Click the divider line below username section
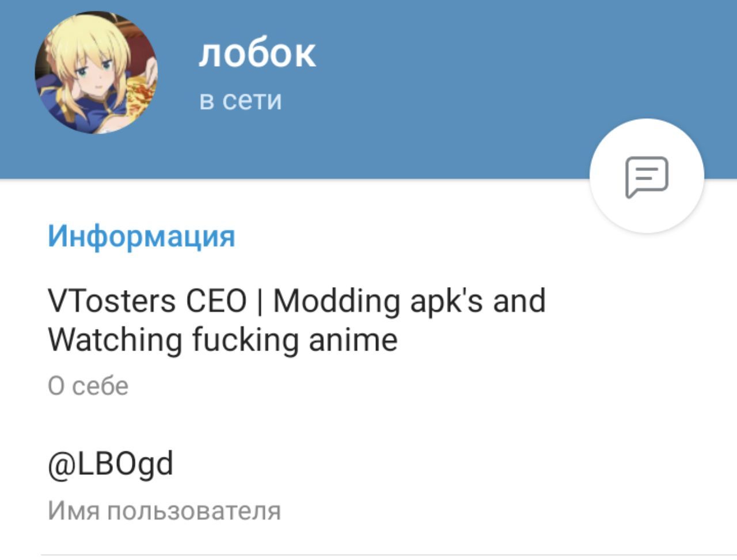The width and height of the screenshot is (737, 560). coord(389,555)
